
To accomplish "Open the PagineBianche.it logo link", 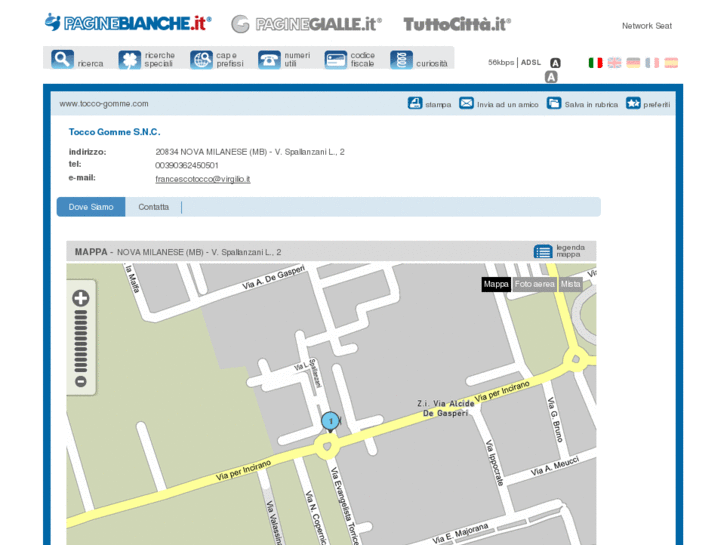I will tap(128, 23).
